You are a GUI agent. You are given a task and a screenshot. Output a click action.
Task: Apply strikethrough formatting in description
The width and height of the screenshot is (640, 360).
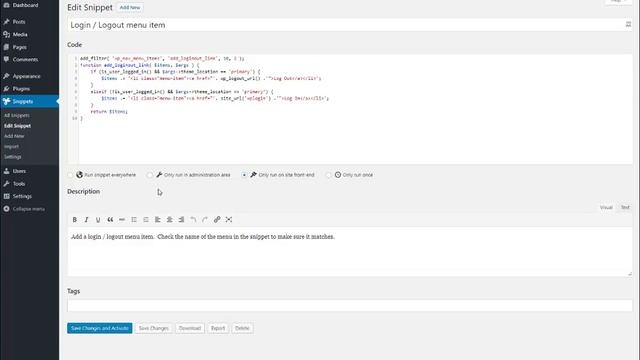coord(122,220)
